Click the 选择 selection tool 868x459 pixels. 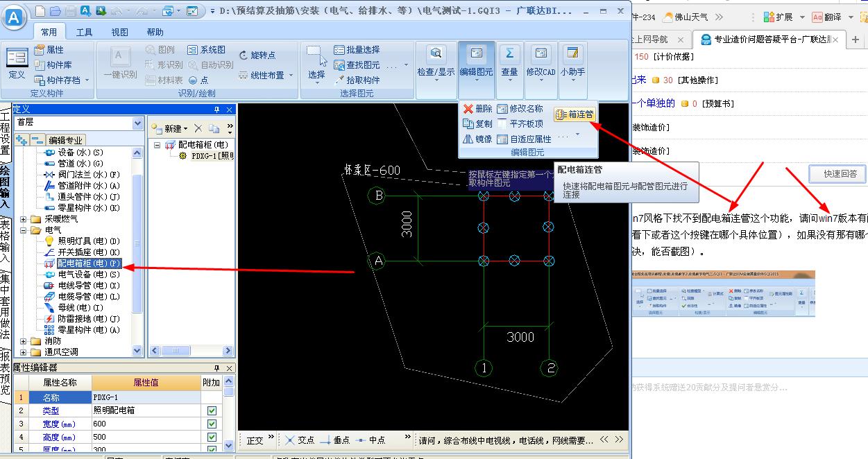(x=316, y=64)
